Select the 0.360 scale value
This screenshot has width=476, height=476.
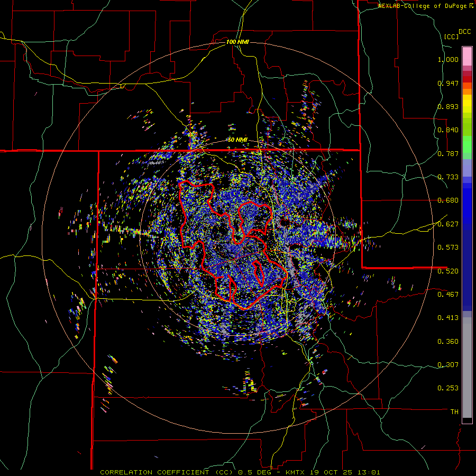(x=448, y=341)
